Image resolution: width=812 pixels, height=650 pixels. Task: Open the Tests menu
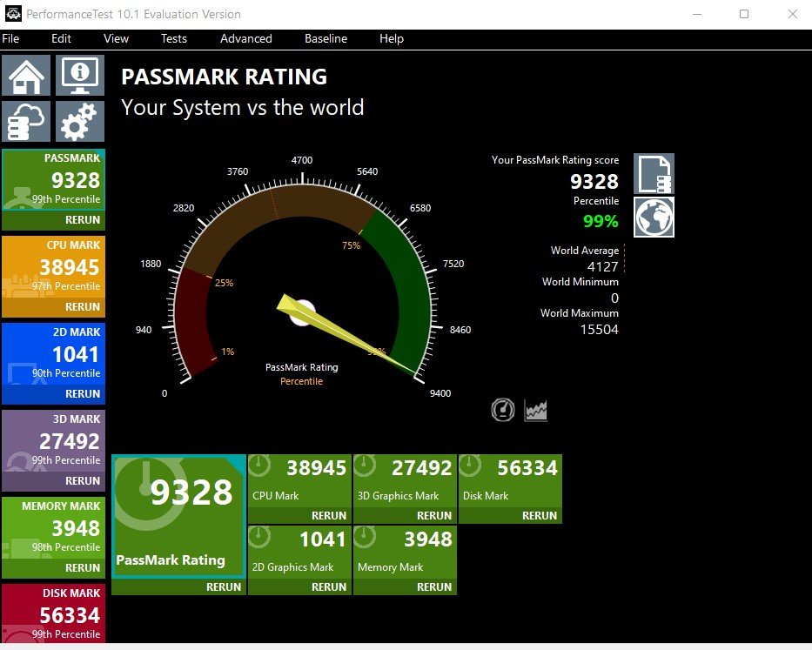[173, 39]
